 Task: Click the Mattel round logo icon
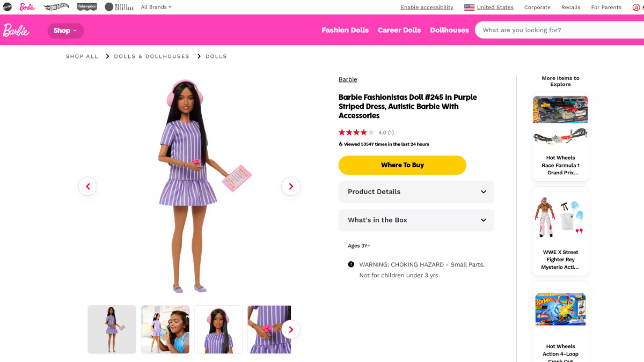[7, 7]
